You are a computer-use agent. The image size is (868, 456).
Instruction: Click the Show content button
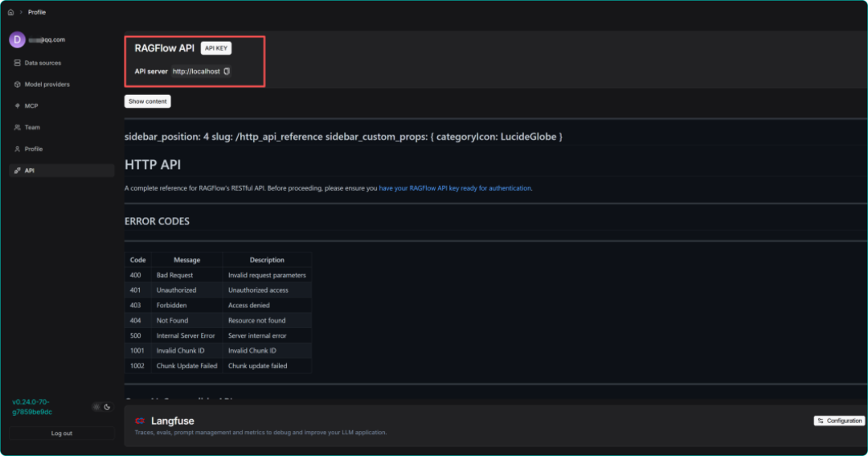(x=147, y=101)
